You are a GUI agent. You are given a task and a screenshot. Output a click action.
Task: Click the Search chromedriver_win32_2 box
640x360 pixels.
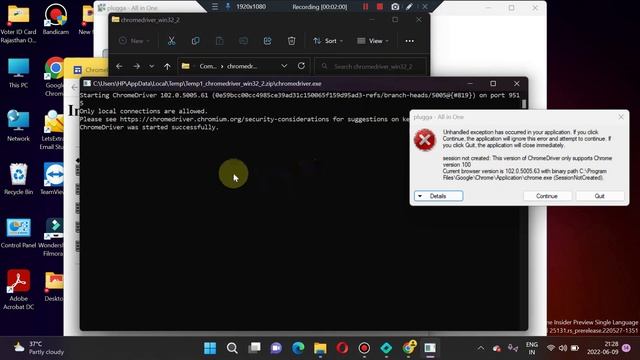(x=371, y=66)
